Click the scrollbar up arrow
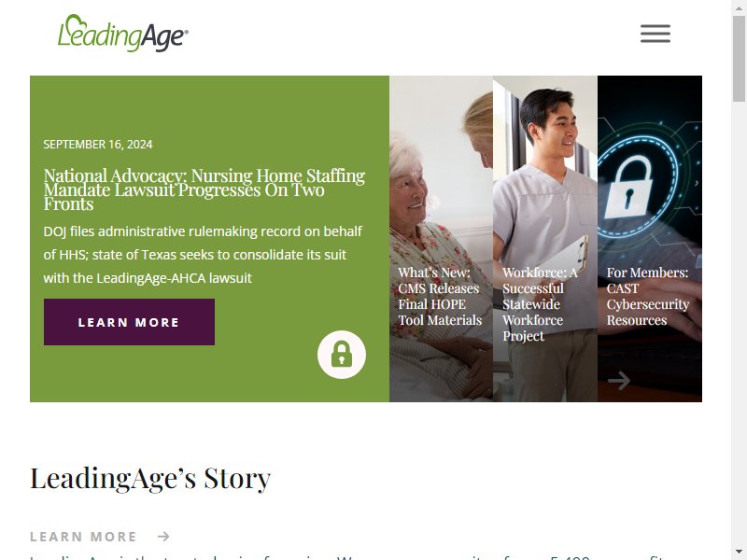 click(x=739, y=7)
